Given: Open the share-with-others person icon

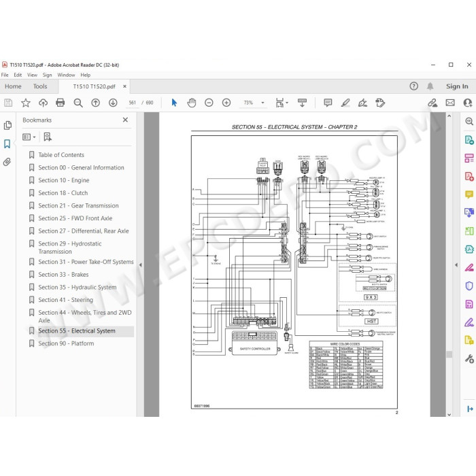Looking at the screenshot, I should click(468, 103).
